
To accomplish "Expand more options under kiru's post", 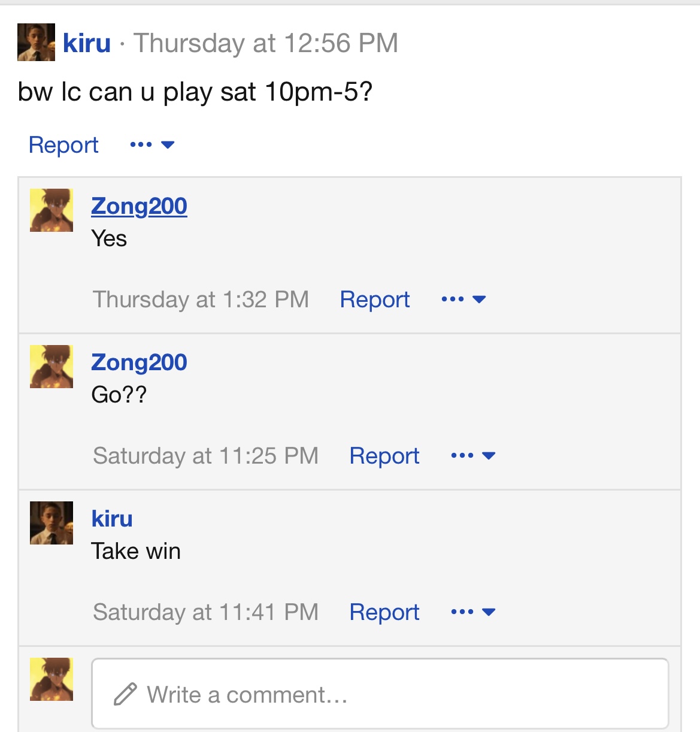I will [x=152, y=145].
